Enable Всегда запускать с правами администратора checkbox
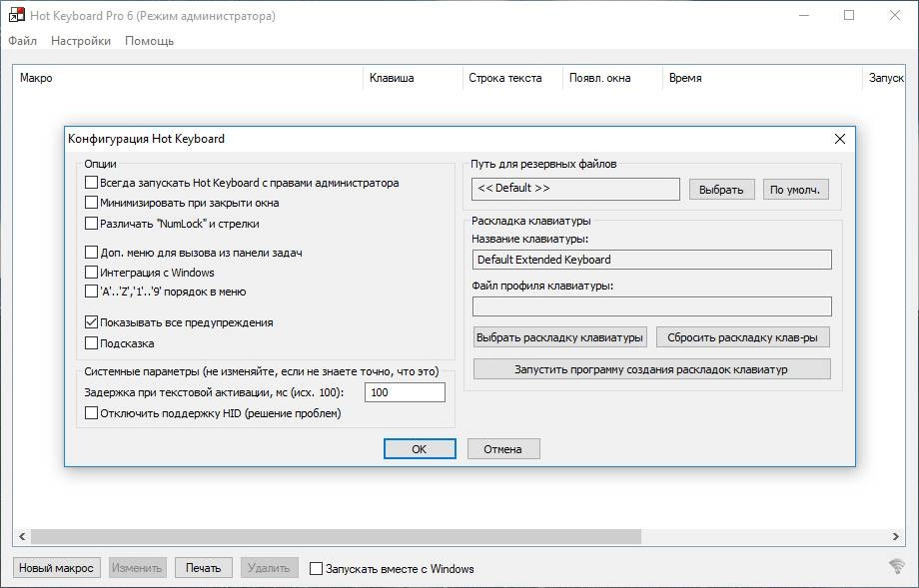The width and height of the screenshot is (919, 588). [91, 183]
